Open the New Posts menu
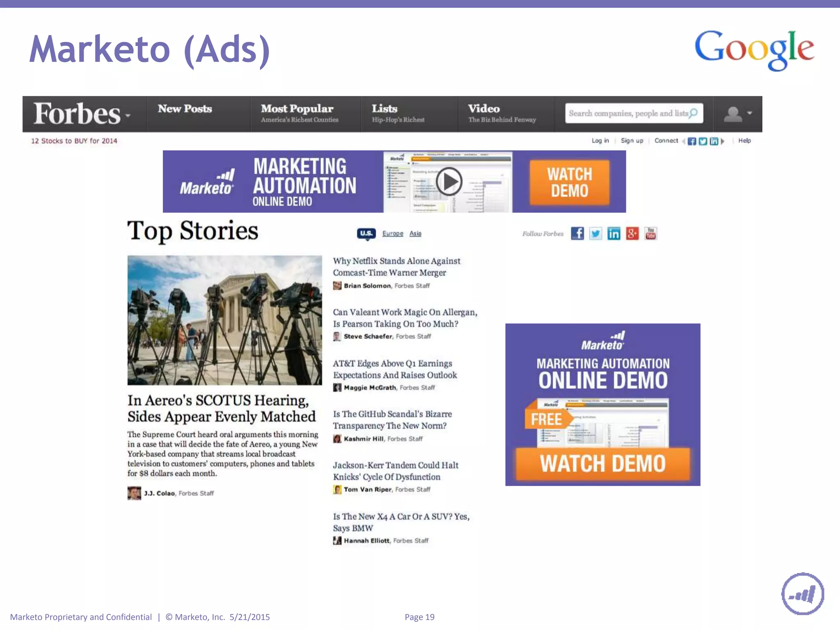Screen dimensions: 840x630 185,109
